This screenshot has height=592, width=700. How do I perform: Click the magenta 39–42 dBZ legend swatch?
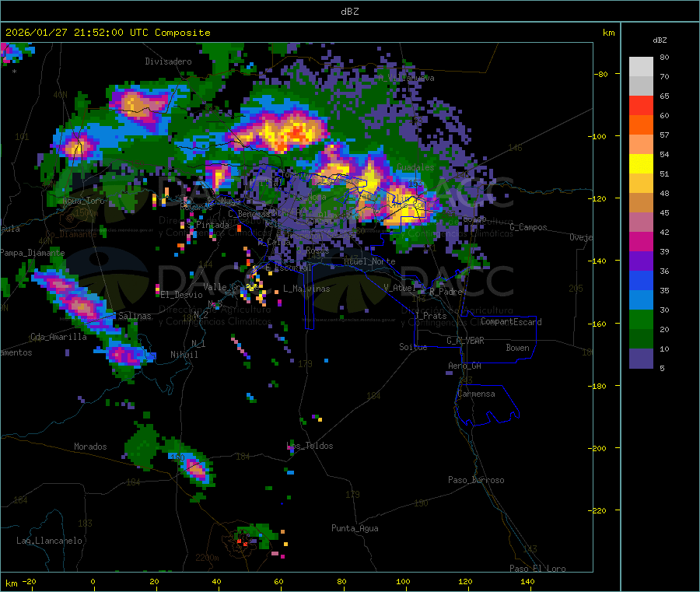[x=641, y=241]
